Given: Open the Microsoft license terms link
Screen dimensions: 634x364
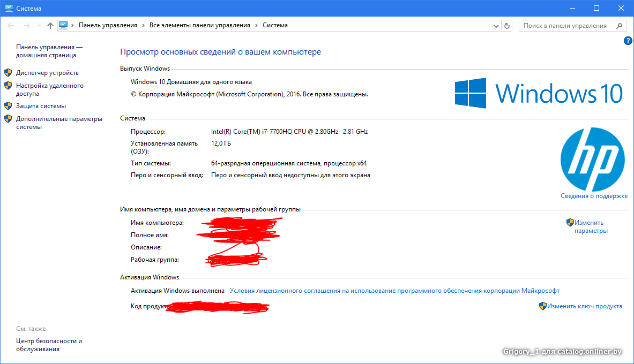Looking at the screenshot, I should [394, 291].
